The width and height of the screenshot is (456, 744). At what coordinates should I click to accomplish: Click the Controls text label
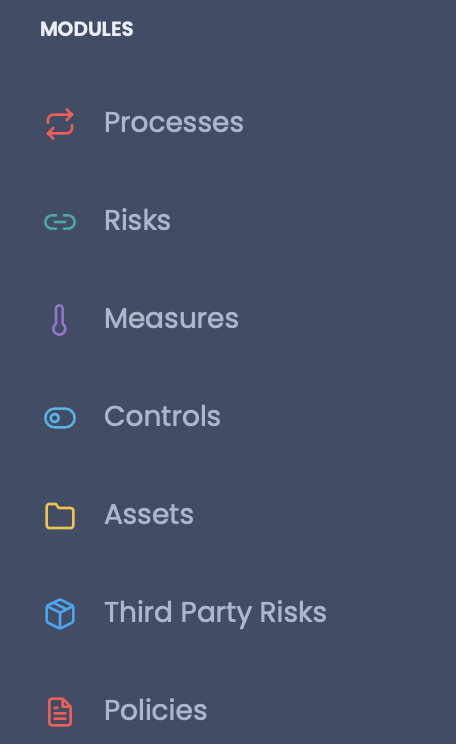click(x=162, y=416)
